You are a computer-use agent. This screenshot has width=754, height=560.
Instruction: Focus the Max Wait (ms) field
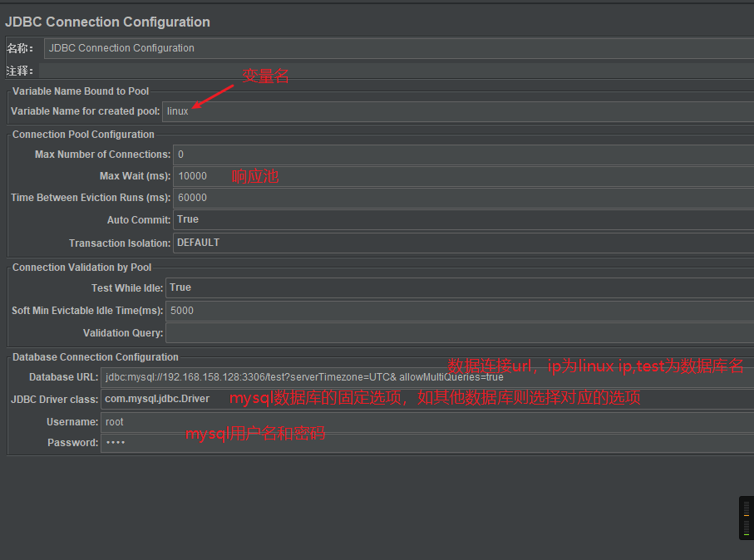click(x=462, y=176)
